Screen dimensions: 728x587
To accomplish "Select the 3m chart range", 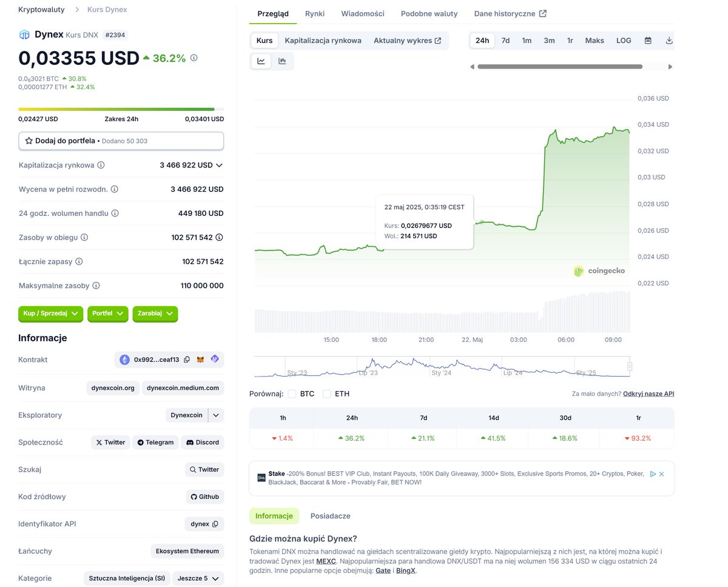I will tap(549, 41).
